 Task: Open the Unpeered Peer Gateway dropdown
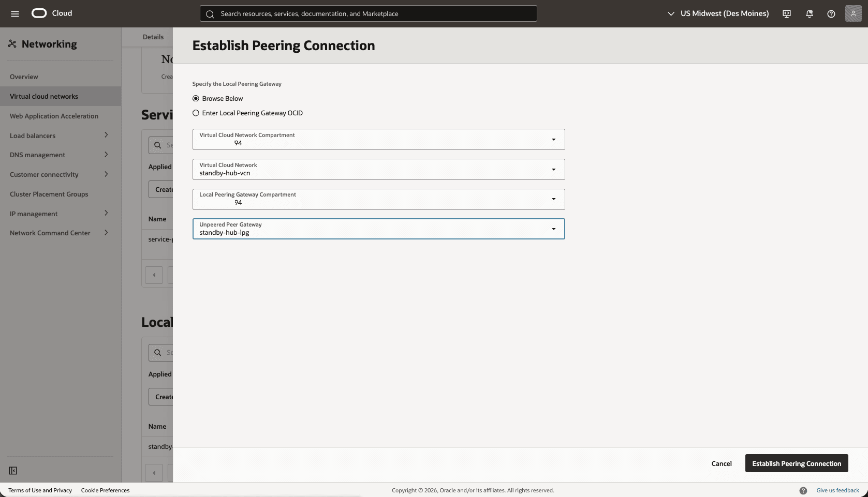(553, 229)
